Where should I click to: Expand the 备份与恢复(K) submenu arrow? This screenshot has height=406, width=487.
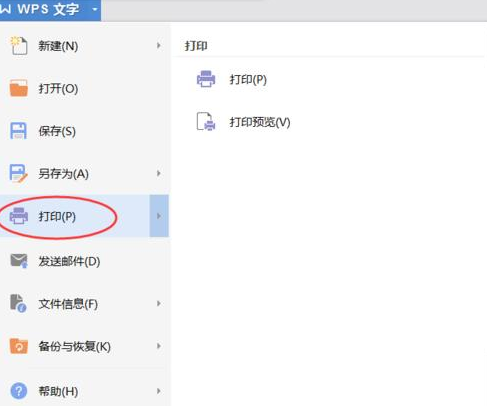coord(159,346)
